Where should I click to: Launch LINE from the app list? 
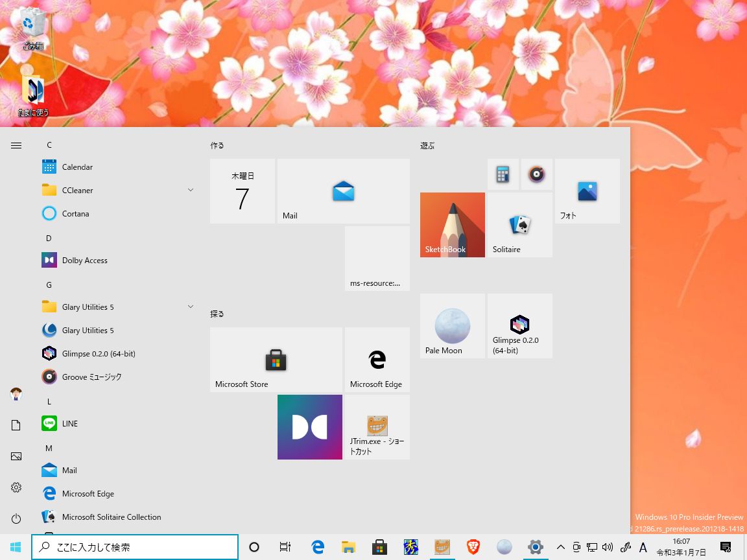point(69,423)
